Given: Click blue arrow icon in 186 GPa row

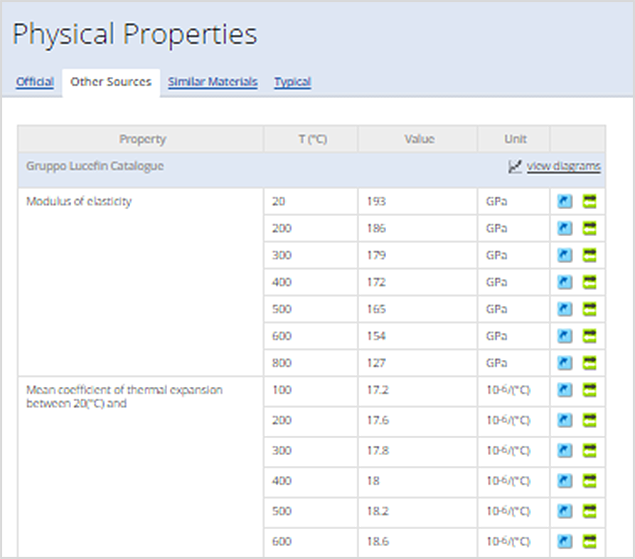Looking at the screenshot, I should pyautogui.click(x=565, y=228).
